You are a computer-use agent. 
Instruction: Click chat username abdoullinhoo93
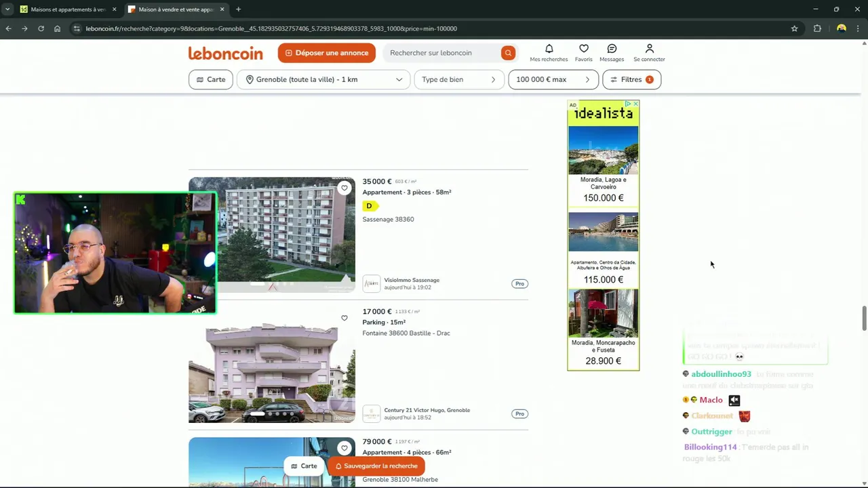coord(721,374)
